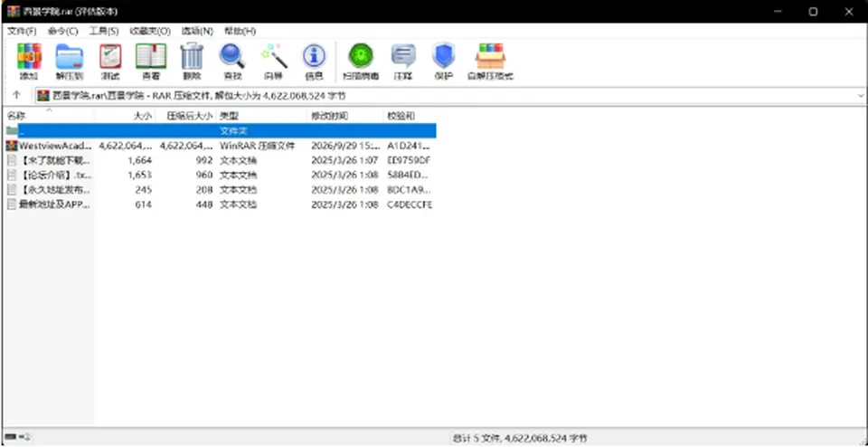This screenshot has height=447, width=868.
Task: Open the 帮助(H) menu
Action: pos(240,31)
